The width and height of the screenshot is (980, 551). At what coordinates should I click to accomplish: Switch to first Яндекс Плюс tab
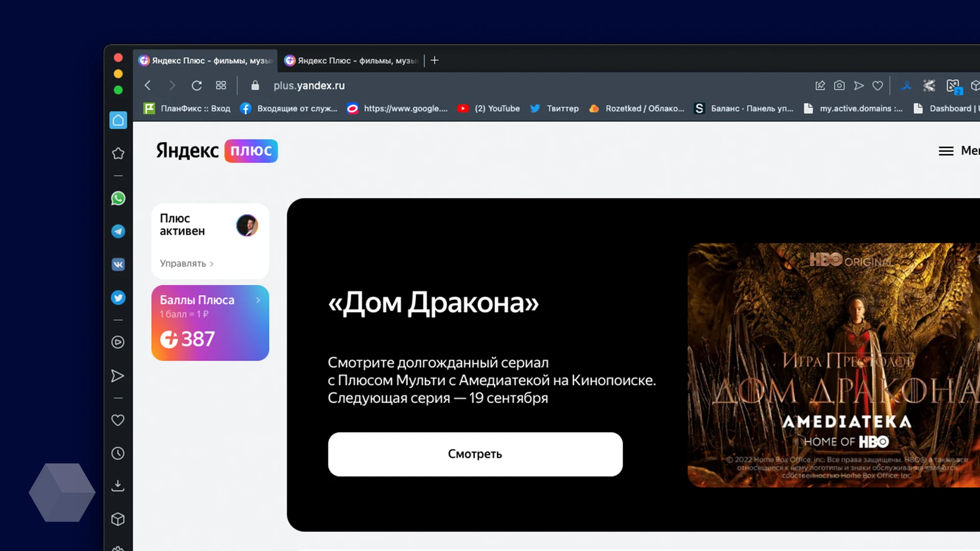[205, 60]
